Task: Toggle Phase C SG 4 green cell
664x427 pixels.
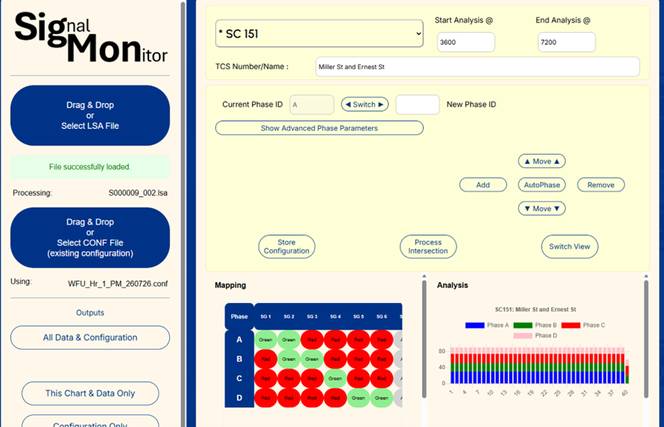Action: pyautogui.click(x=335, y=379)
